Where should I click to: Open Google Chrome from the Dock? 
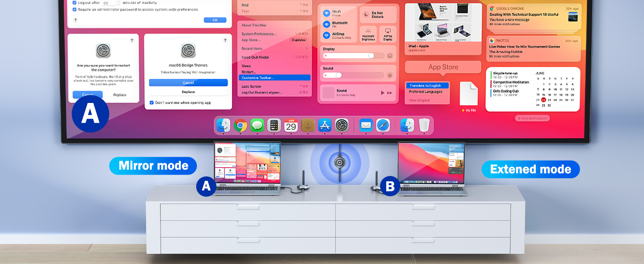coord(240,125)
